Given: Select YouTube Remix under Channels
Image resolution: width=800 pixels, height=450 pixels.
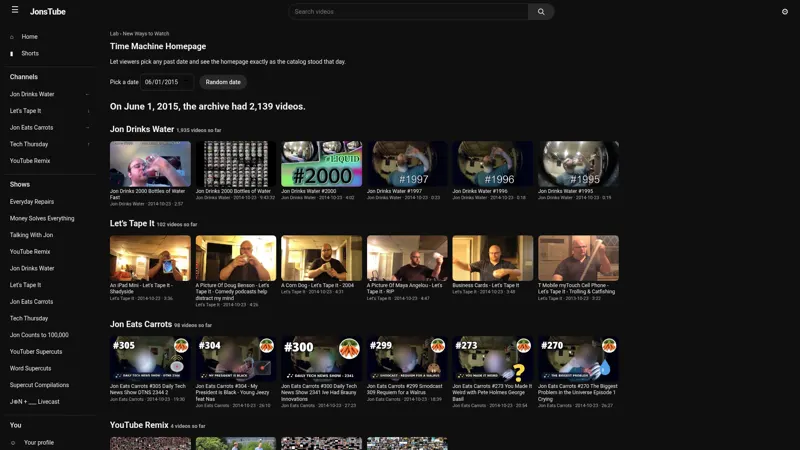Looking at the screenshot, I should tap(30, 161).
